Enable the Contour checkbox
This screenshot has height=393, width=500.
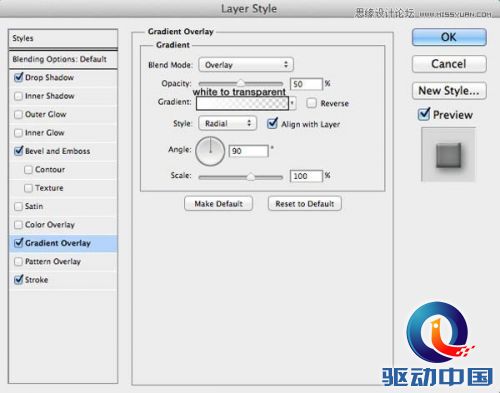28,170
